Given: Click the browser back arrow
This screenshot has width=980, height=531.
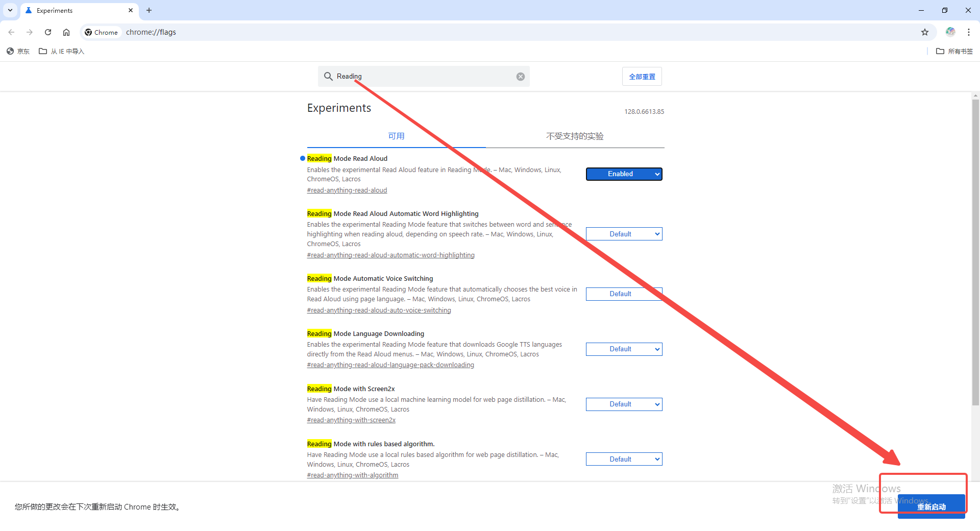Looking at the screenshot, I should pos(11,32).
